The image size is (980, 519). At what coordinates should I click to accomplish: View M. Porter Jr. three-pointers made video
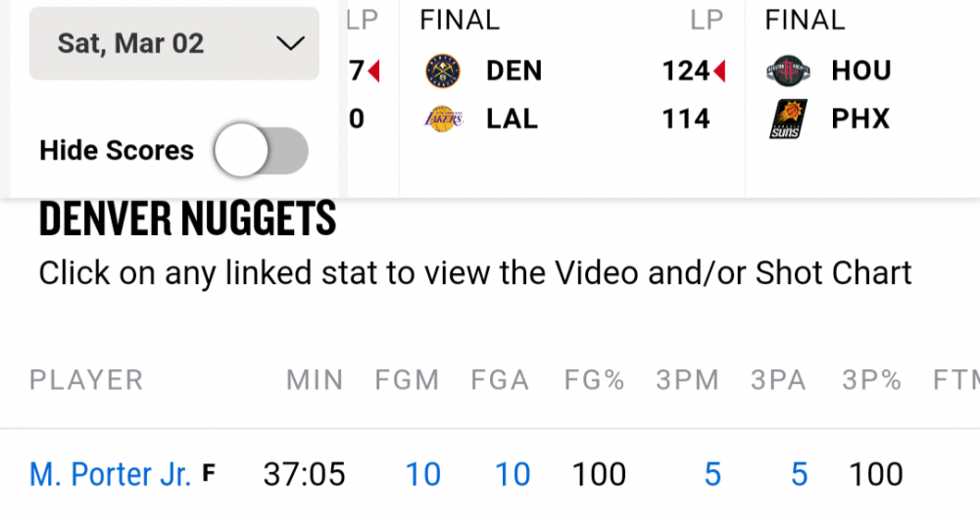[712, 475]
